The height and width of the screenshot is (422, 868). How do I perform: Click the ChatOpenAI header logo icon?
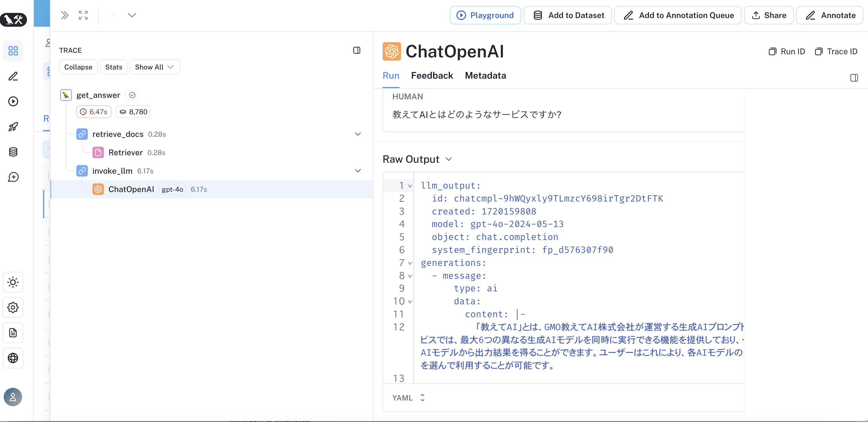click(x=392, y=51)
